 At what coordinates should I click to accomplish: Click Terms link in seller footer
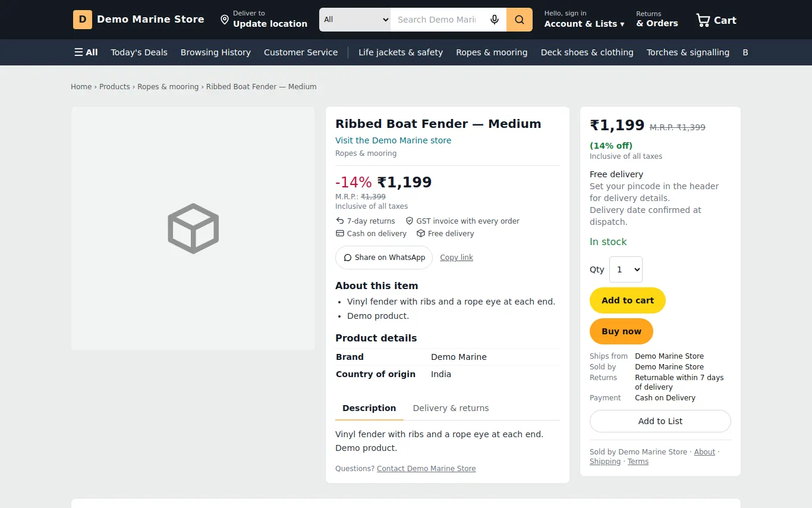click(x=638, y=462)
